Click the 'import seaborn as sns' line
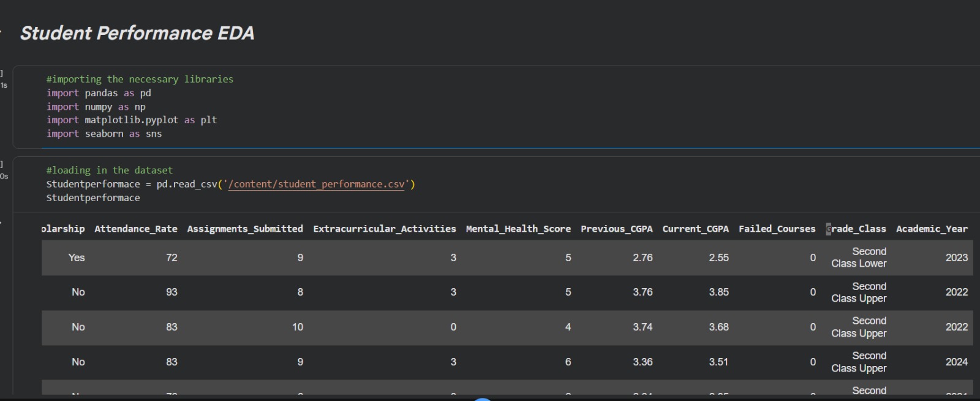 click(104, 134)
